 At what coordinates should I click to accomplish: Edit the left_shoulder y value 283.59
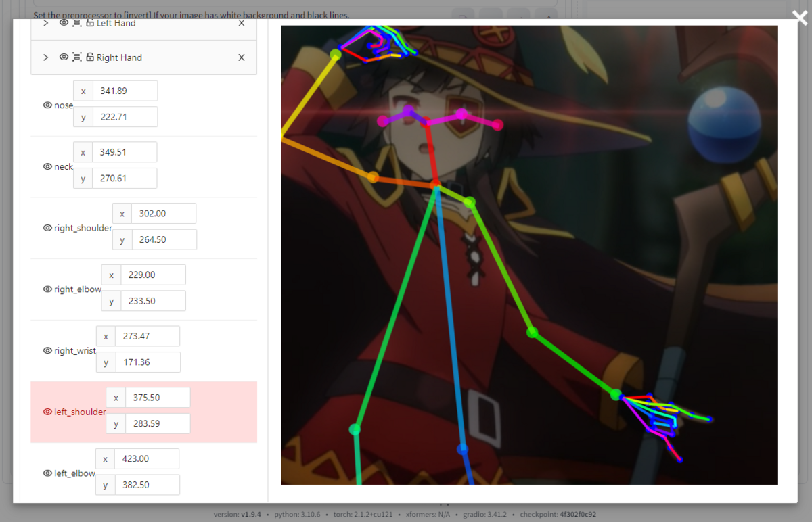[x=158, y=423]
